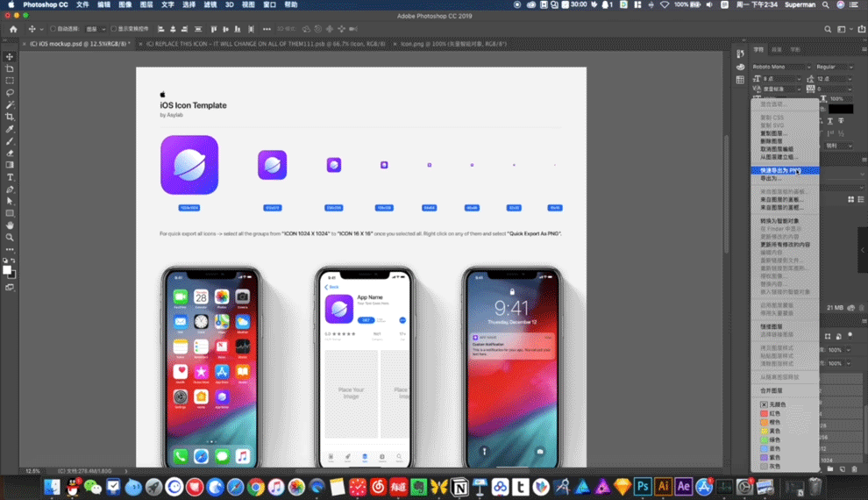The width and height of the screenshot is (868, 500).
Task: Click the Home icon in options bar
Action: point(13,29)
